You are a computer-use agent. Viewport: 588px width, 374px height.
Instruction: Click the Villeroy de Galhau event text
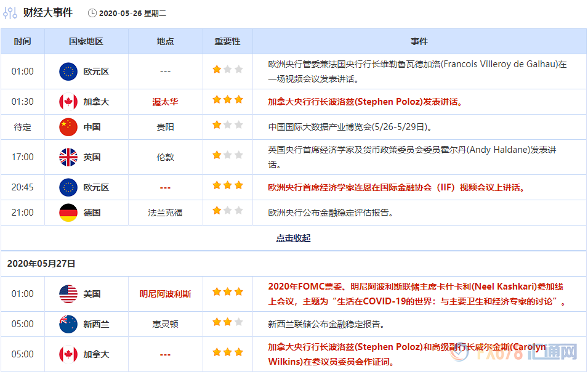pyautogui.click(x=417, y=71)
